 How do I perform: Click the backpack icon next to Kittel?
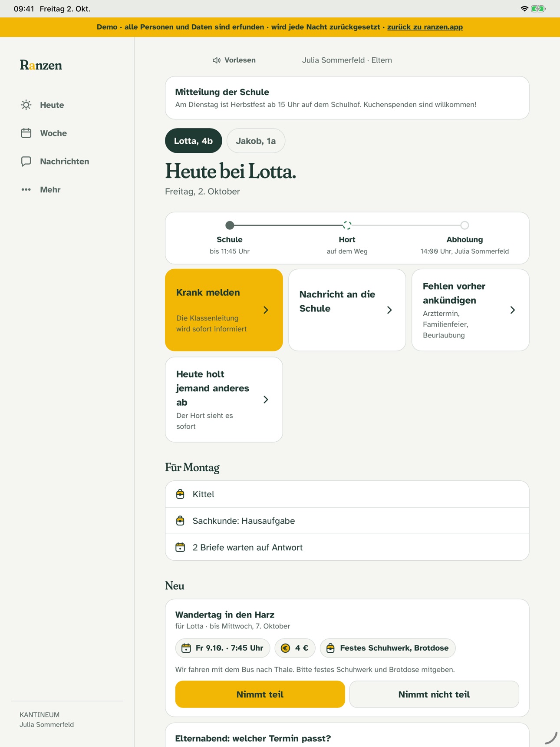click(180, 494)
